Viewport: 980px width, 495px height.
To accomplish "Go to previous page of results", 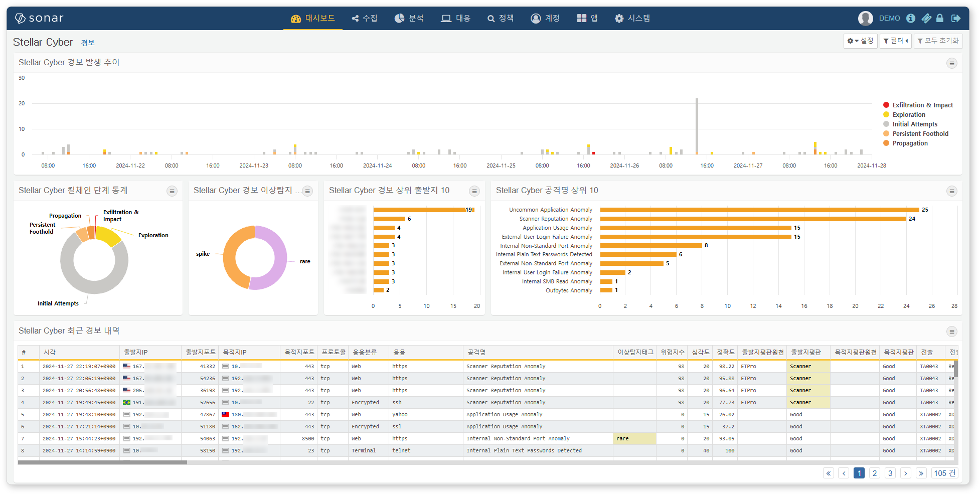I will point(844,473).
